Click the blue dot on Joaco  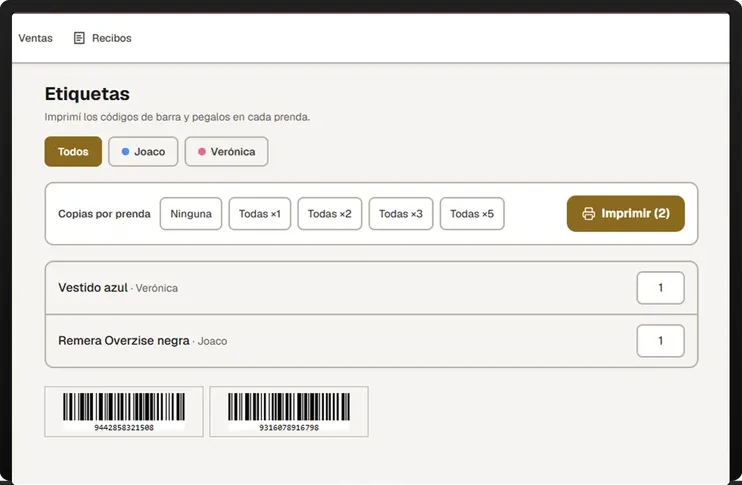pyautogui.click(x=125, y=151)
